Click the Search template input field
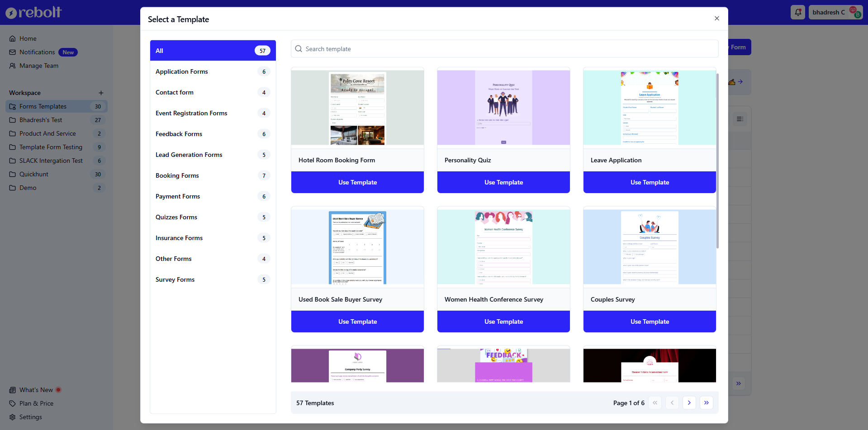 pos(504,49)
